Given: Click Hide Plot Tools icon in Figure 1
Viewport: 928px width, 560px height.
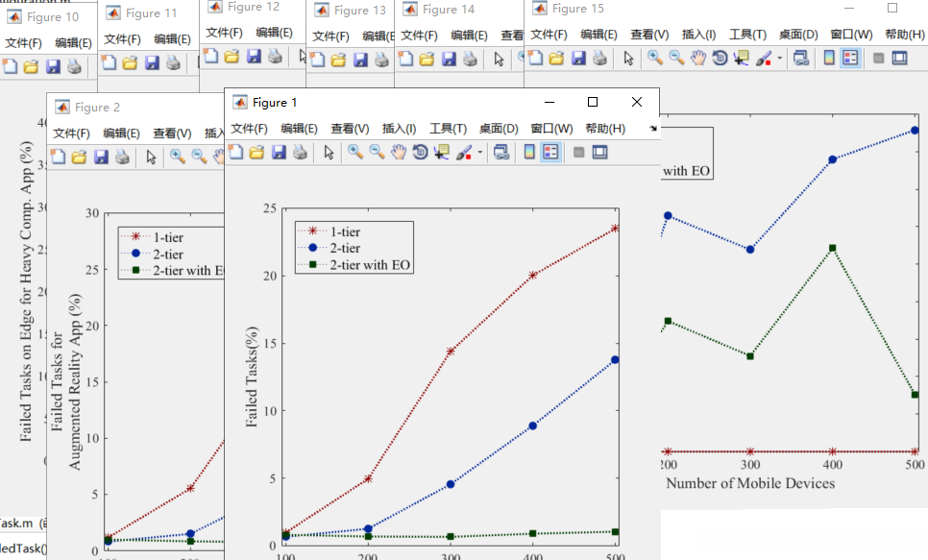Looking at the screenshot, I should pyautogui.click(x=579, y=152).
